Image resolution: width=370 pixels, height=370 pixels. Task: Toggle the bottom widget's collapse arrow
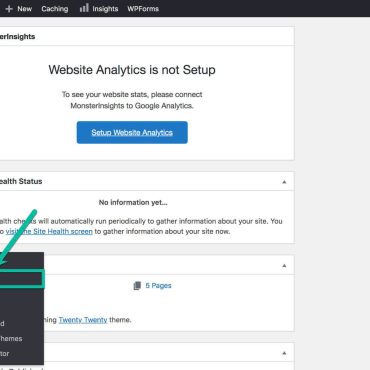[284, 353]
